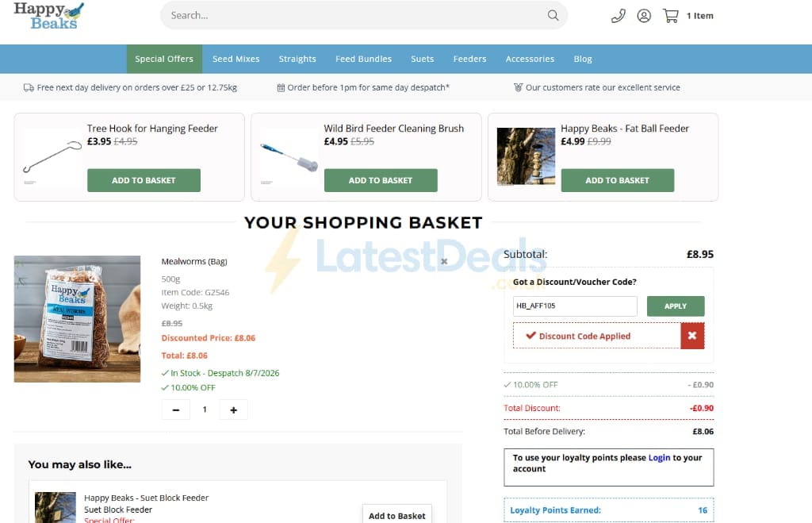Open the Seed Mixes menu
This screenshot has width=812, height=523.
[236, 59]
